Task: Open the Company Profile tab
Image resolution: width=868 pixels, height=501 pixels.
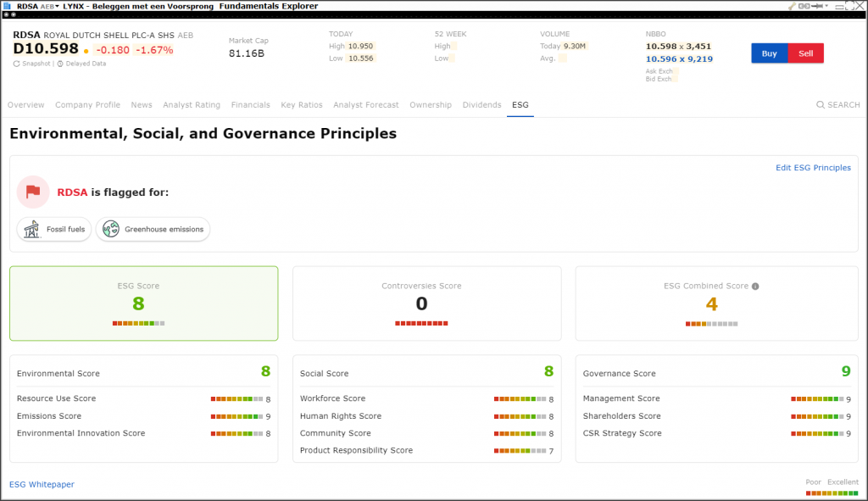Action: (x=87, y=104)
